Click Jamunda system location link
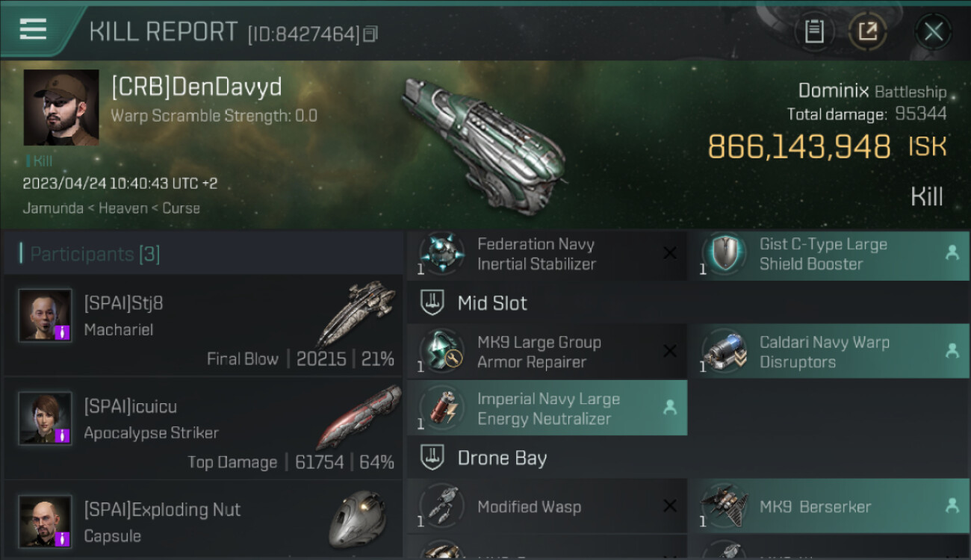971x560 pixels. pos(53,208)
